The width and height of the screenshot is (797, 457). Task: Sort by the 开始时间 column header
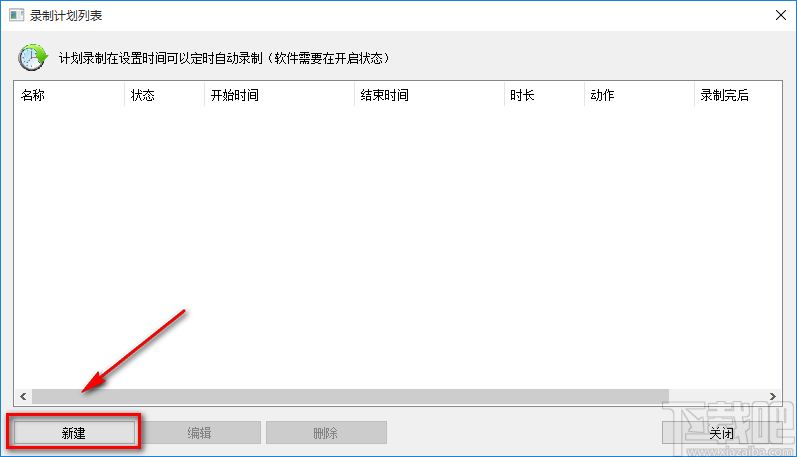coord(279,95)
